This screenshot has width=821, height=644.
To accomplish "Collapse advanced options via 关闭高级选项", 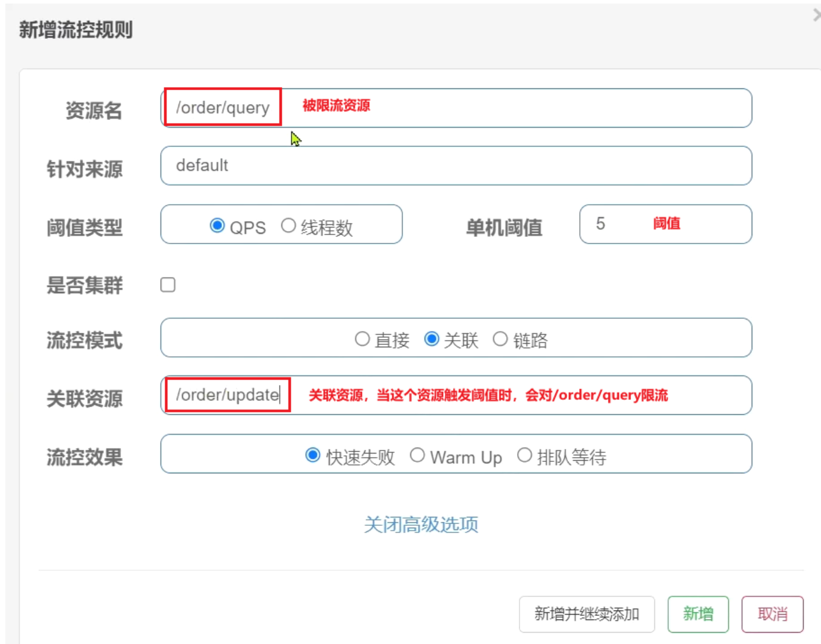I will 421,525.
